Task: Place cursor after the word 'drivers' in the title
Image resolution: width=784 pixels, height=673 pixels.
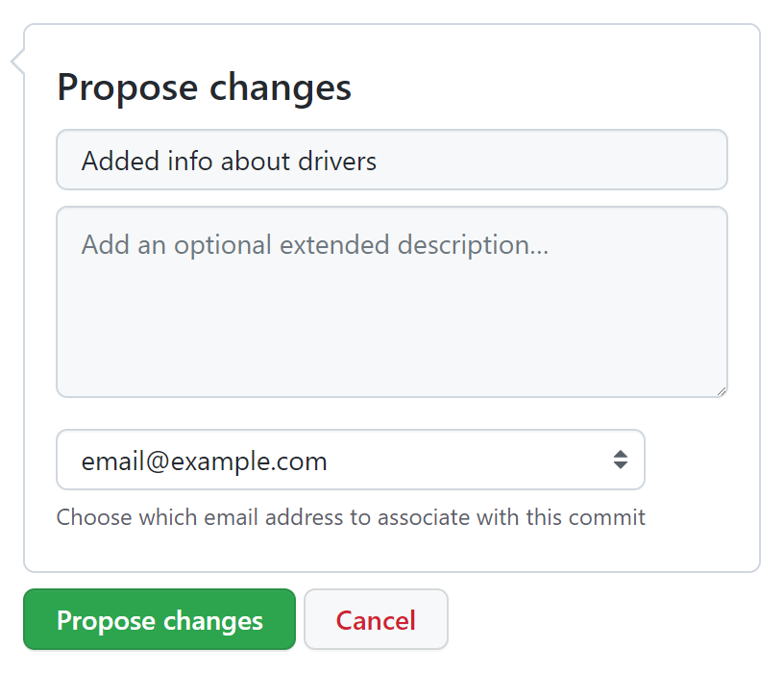Action: pos(379,161)
